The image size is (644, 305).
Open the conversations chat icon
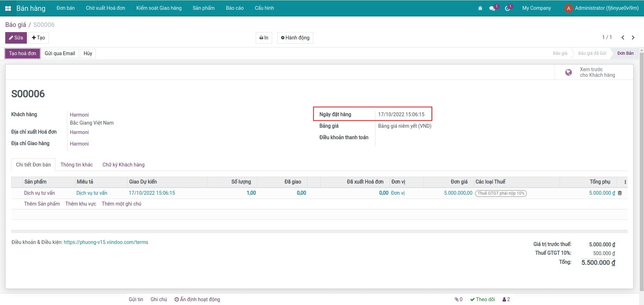pos(492,8)
